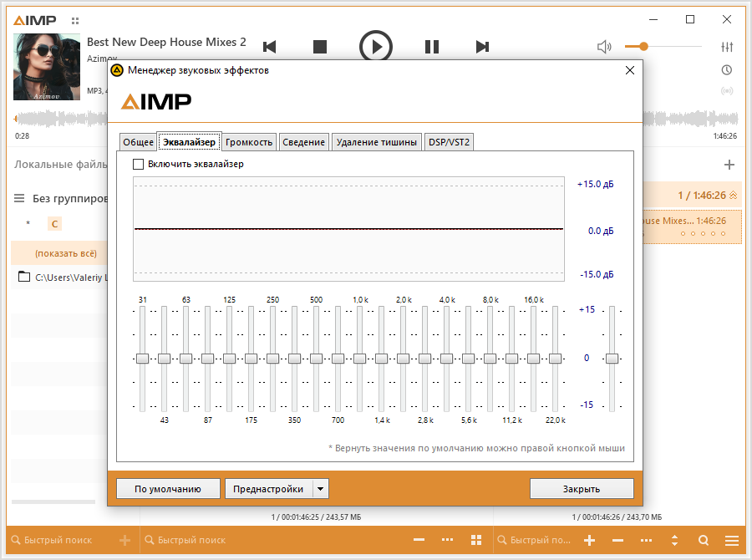Click the left Быстрый поиск search field
This screenshot has height=560, width=752.
pyautogui.click(x=58, y=540)
